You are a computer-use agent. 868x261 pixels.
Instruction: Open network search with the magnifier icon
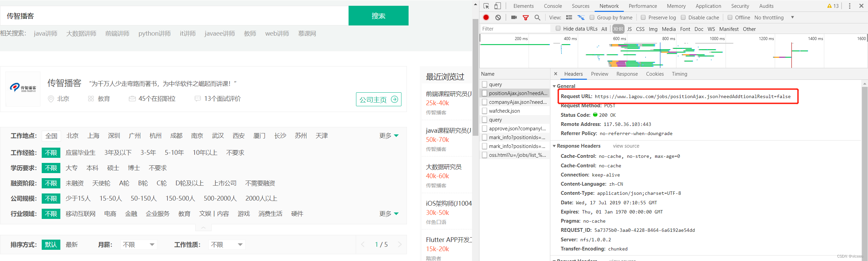537,18
